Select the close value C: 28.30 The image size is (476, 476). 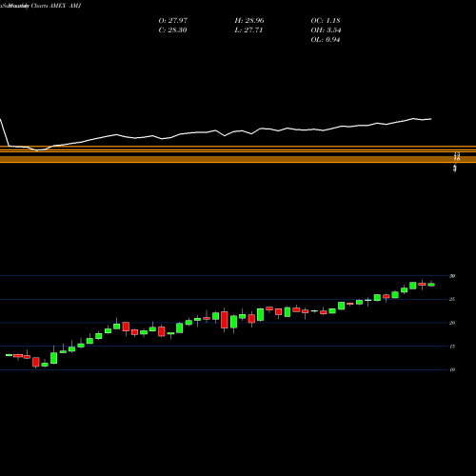(172, 30)
